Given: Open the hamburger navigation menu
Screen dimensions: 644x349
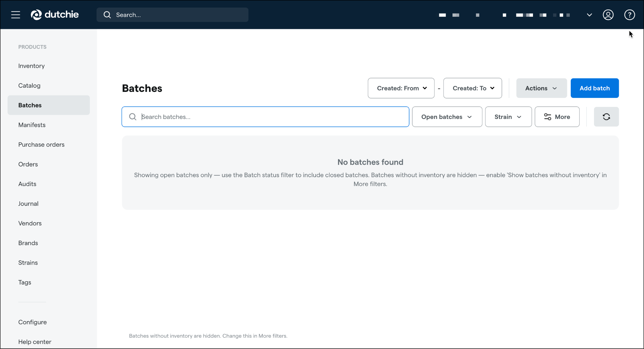Looking at the screenshot, I should coord(15,15).
